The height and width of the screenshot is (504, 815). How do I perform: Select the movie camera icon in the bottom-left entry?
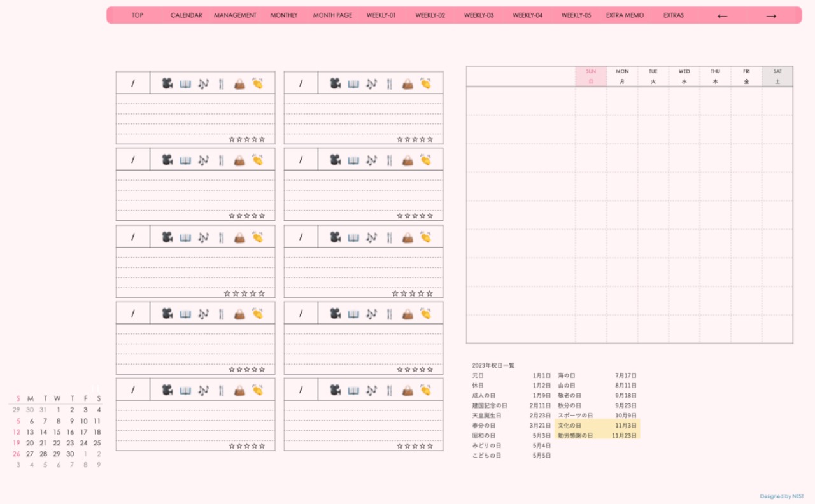167,390
